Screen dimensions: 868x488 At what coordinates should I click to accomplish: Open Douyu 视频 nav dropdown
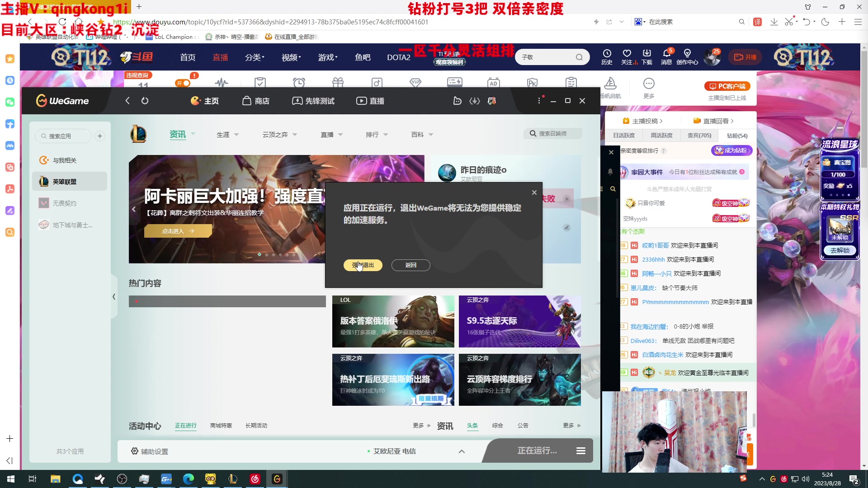(x=291, y=57)
